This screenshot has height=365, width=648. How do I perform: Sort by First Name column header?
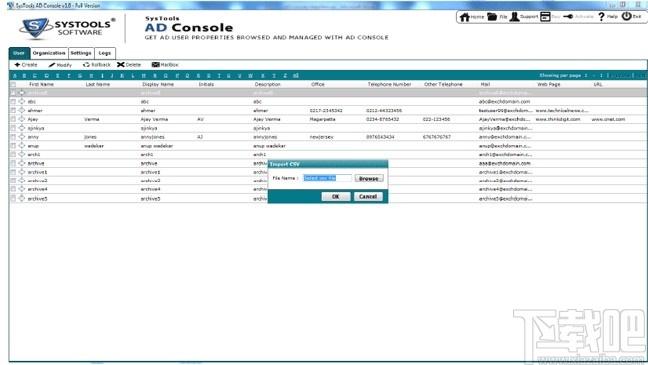pyautogui.click(x=41, y=84)
